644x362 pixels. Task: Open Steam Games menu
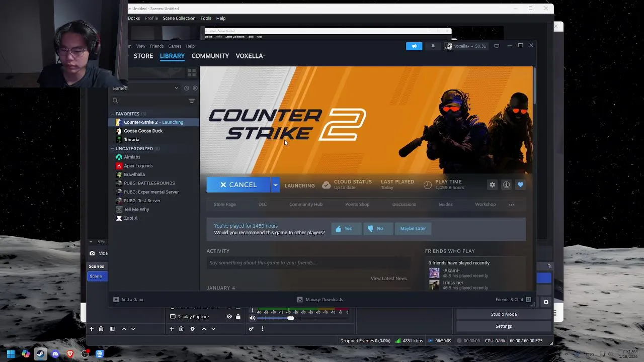175,46
